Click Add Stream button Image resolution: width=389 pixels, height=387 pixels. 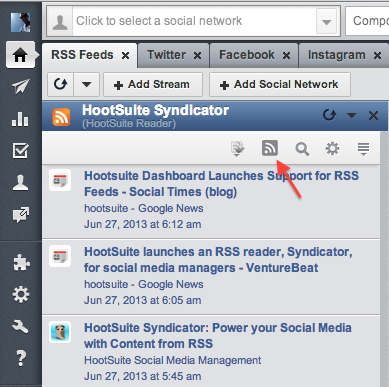click(x=153, y=84)
